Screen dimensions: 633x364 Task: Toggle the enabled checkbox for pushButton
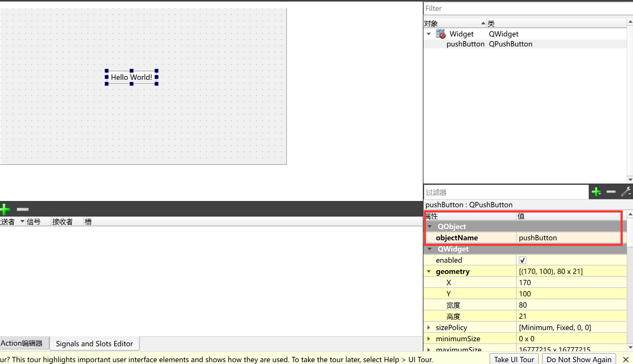click(x=522, y=260)
